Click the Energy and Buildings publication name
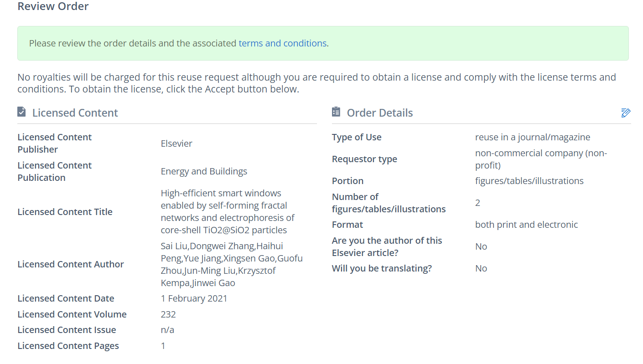 (x=204, y=171)
